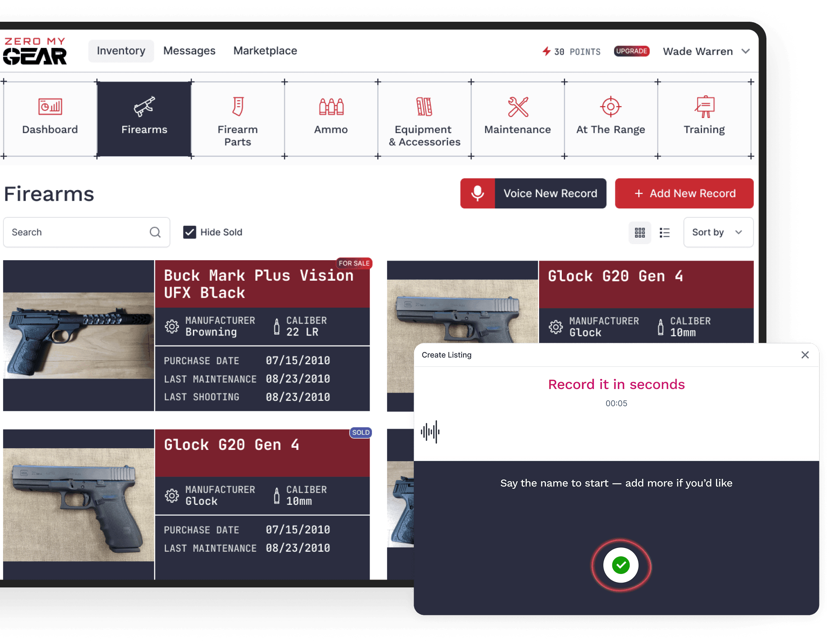Close the Create Listing dialog

[805, 355]
